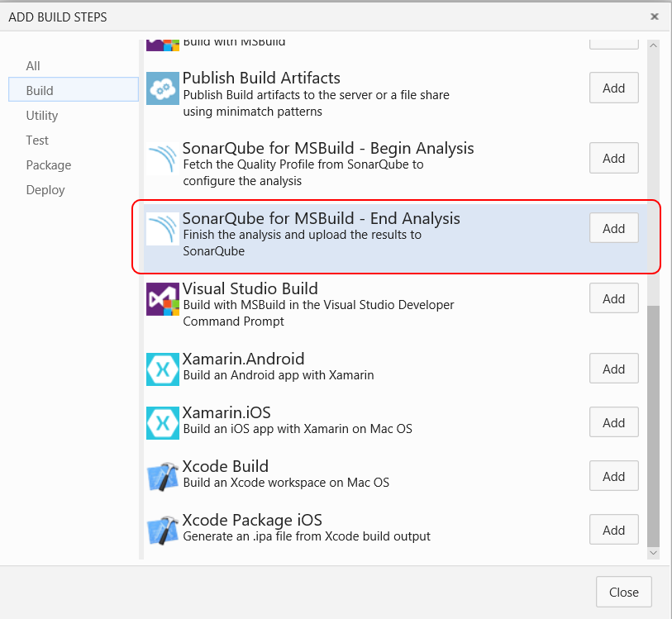Viewport: 672px width, 619px height.
Task: Select the Build category
Action: [74, 89]
